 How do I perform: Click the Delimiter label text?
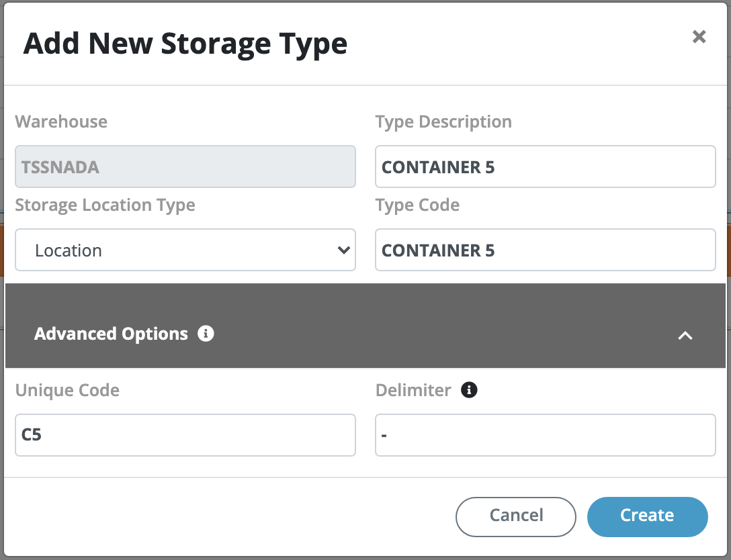click(413, 390)
